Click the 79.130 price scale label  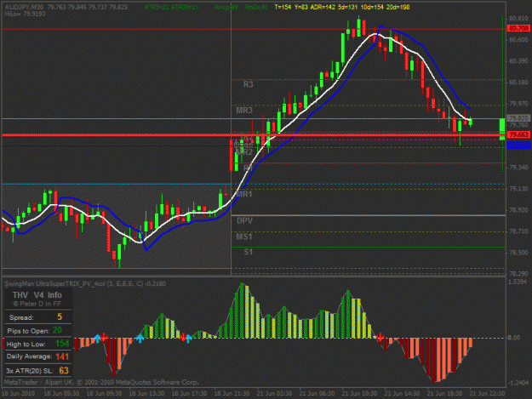518,189
